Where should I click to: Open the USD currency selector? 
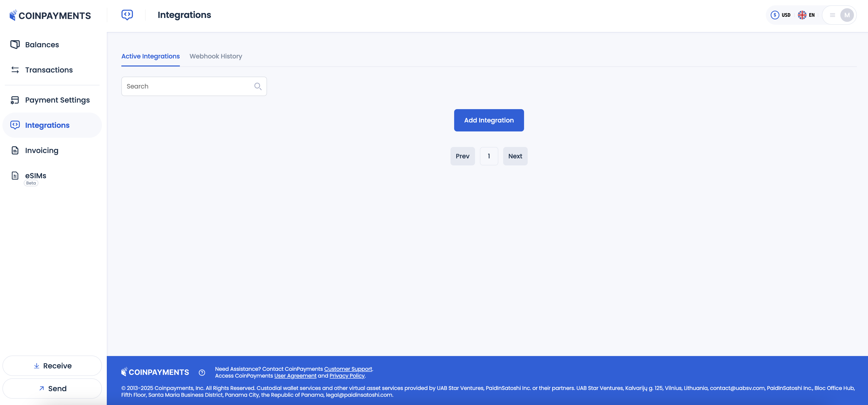(x=780, y=15)
